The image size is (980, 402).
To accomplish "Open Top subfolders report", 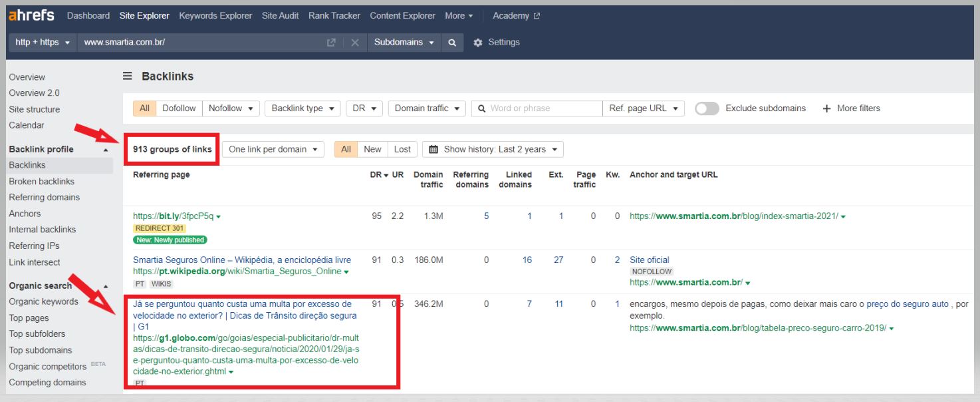I will pos(37,334).
